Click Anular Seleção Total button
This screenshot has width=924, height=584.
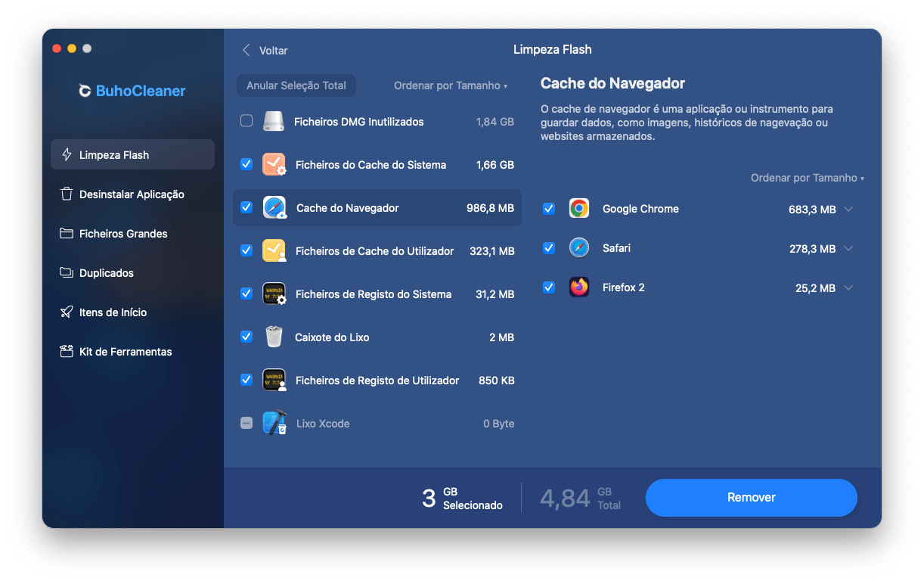tap(296, 85)
